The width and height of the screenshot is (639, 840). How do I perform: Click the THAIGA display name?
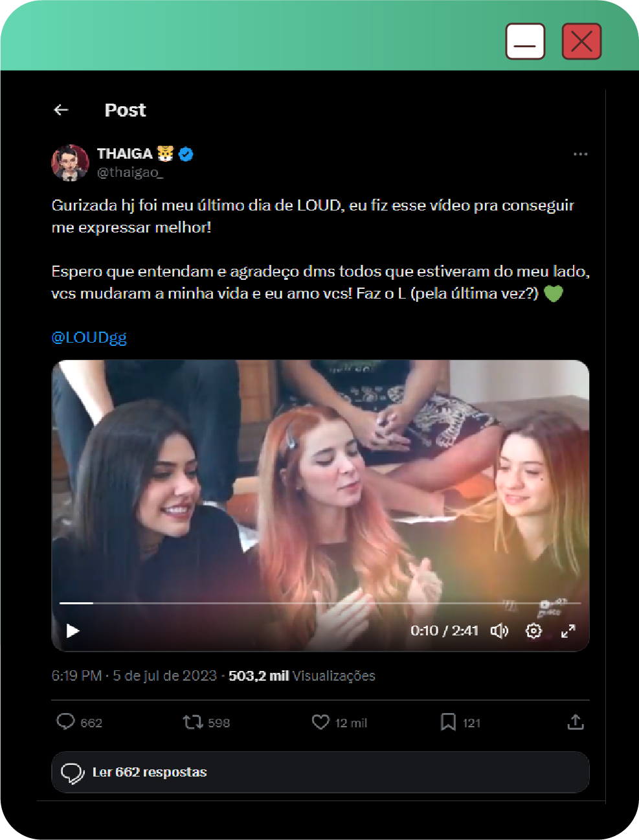[x=124, y=153]
